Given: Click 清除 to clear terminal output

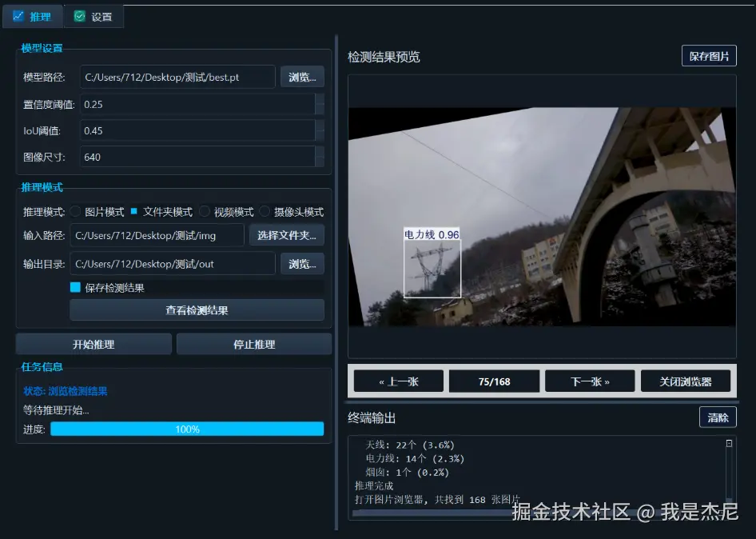Looking at the screenshot, I should 717,417.
